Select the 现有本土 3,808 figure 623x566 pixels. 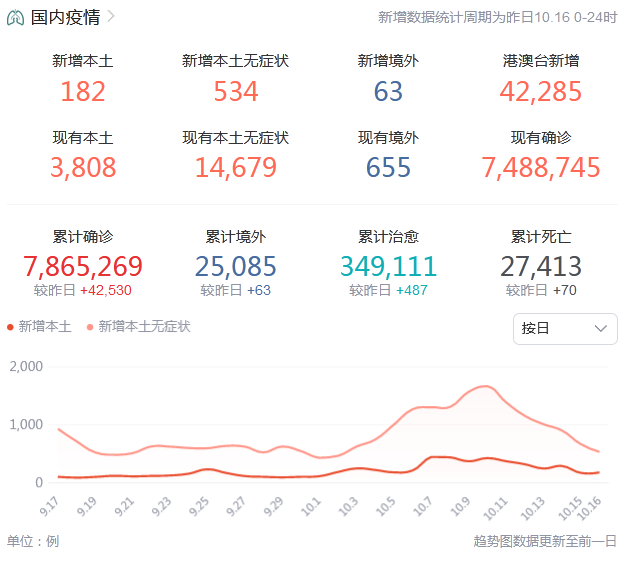(x=83, y=167)
